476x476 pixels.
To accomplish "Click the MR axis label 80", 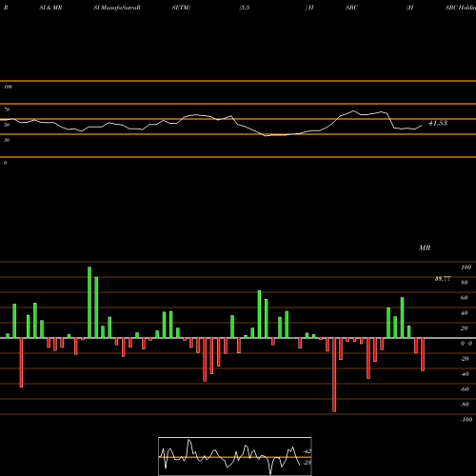I will tap(465, 283).
